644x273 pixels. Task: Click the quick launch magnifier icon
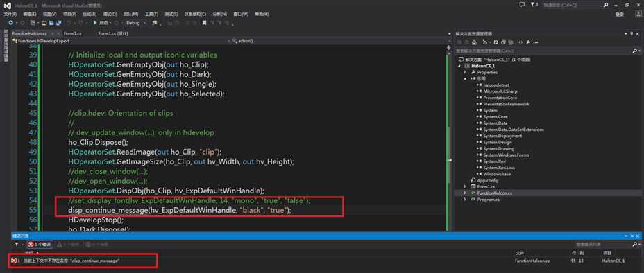click(x=607, y=5)
